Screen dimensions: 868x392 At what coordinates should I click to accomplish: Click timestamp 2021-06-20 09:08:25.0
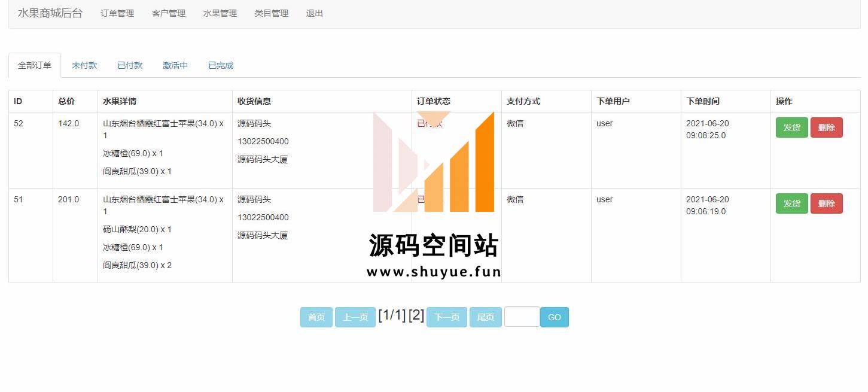tap(708, 129)
